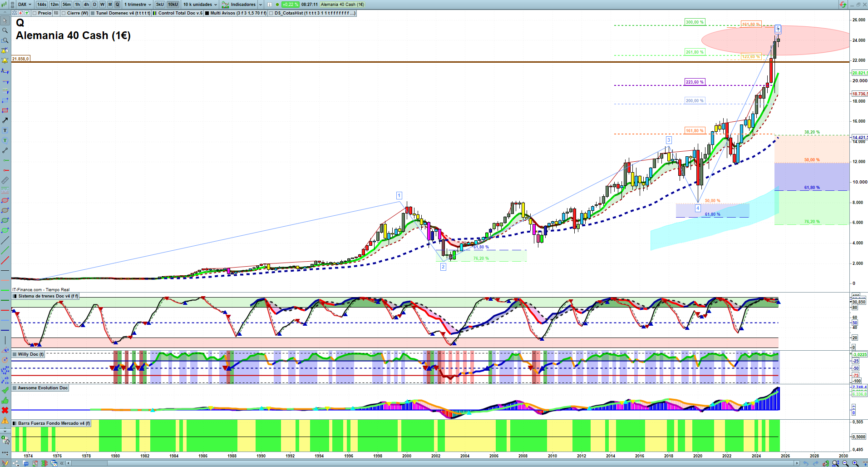Select the magnifier zoom tool
The image size is (868, 467).
tap(5, 30)
